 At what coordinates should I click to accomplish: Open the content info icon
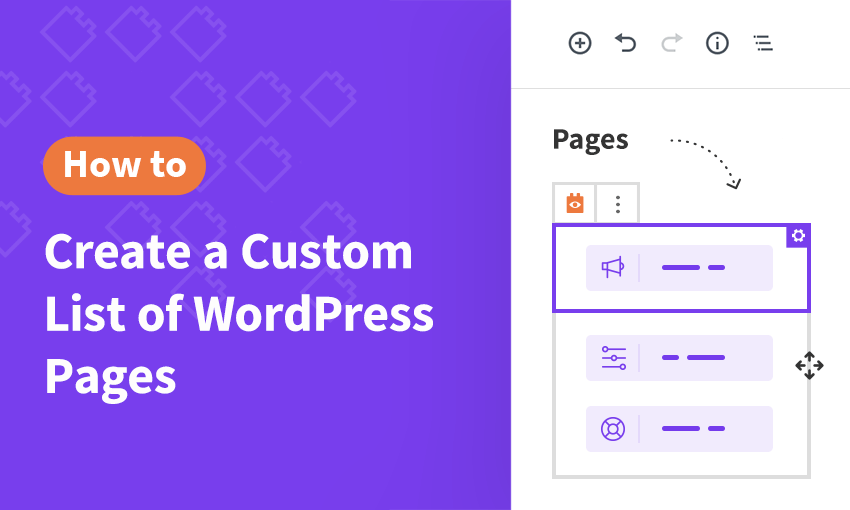click(717, 43)
